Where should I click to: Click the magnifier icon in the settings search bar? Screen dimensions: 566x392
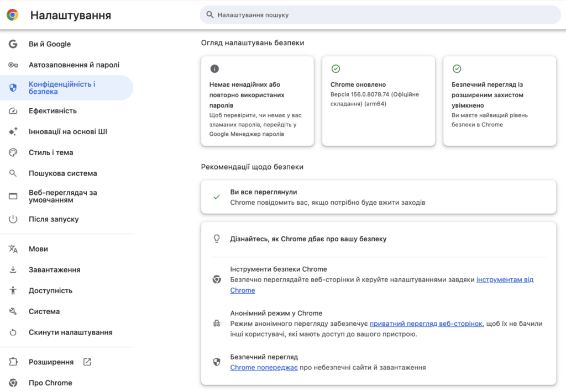tap(209, 15)
